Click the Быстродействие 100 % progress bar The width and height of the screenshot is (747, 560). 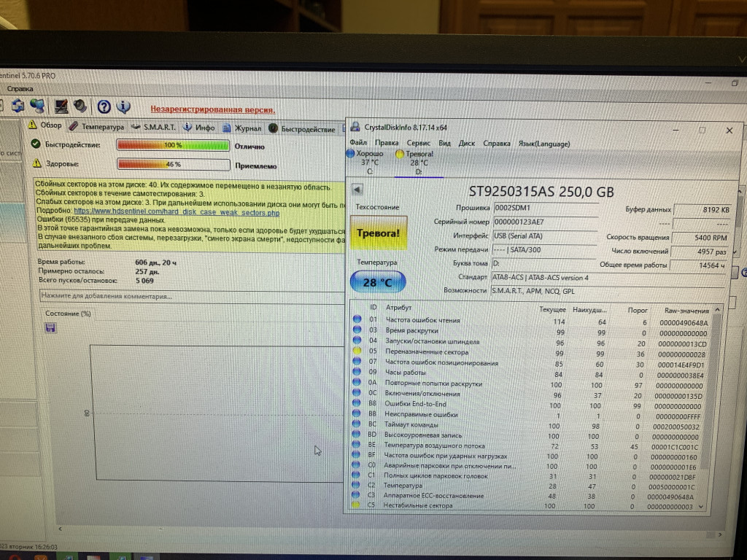tap(174, 145)
